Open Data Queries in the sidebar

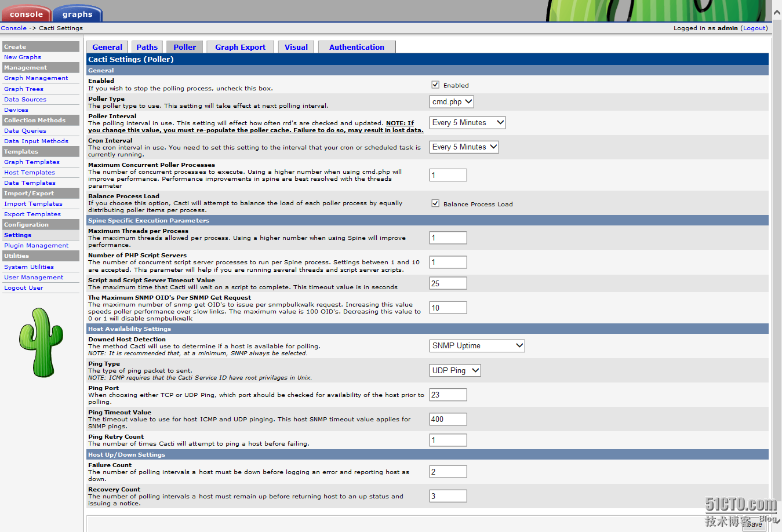point(25,130)
